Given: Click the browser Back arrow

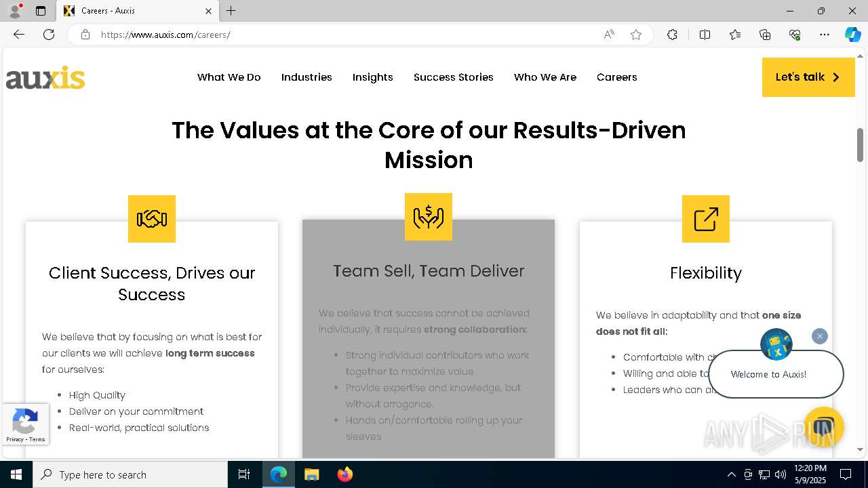Looking at the screenshot, I should [x=19, y=35].
